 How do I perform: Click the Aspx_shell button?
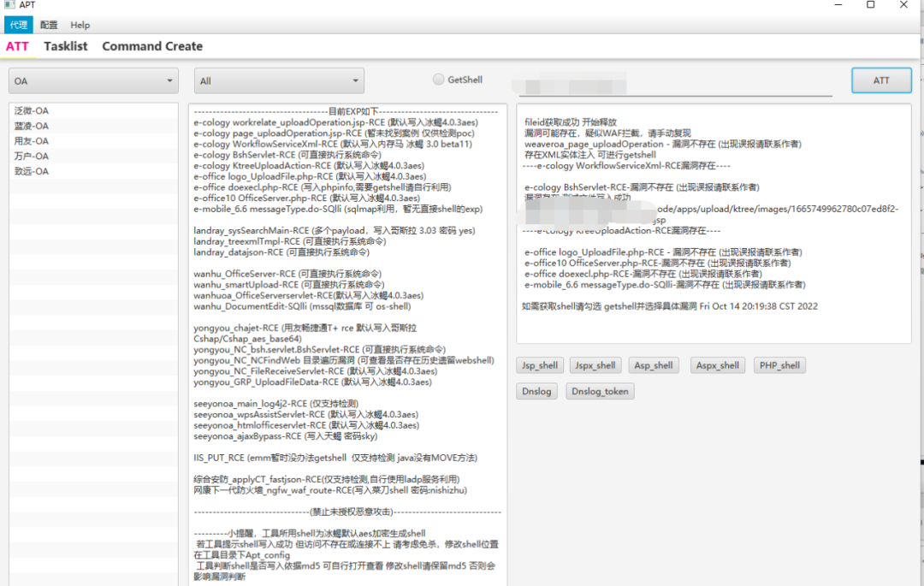(x=717, y=365)
